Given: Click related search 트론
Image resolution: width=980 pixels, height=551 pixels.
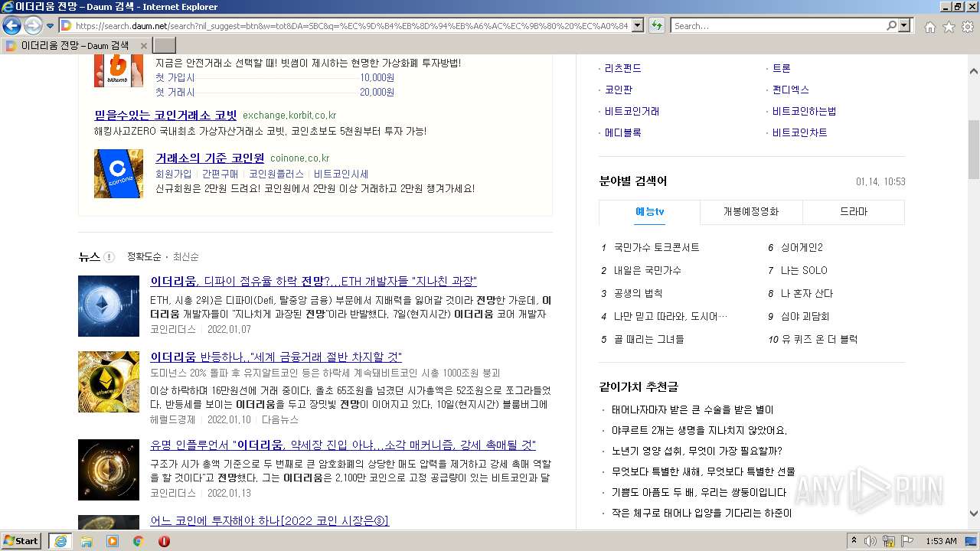Looking at the screenshot, I should tap(782, 69).
